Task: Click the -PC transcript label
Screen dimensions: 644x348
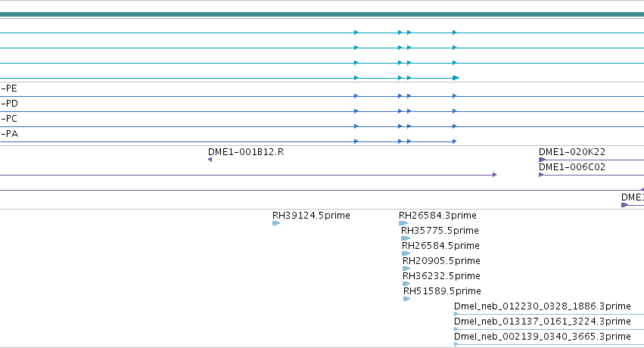Action: 9,119
